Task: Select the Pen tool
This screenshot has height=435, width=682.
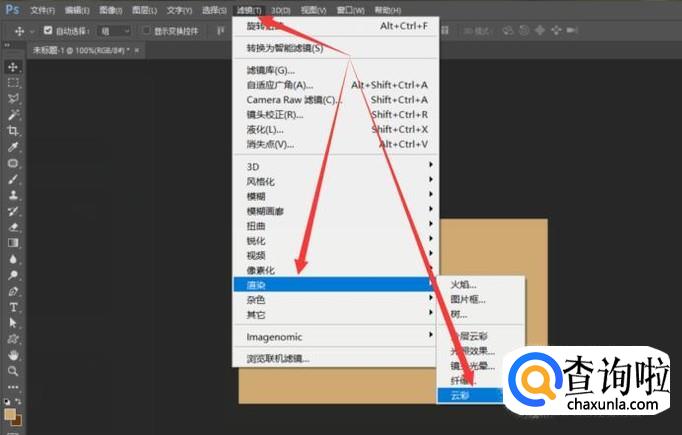Action: pyautogui.click(x=13, y=291)
